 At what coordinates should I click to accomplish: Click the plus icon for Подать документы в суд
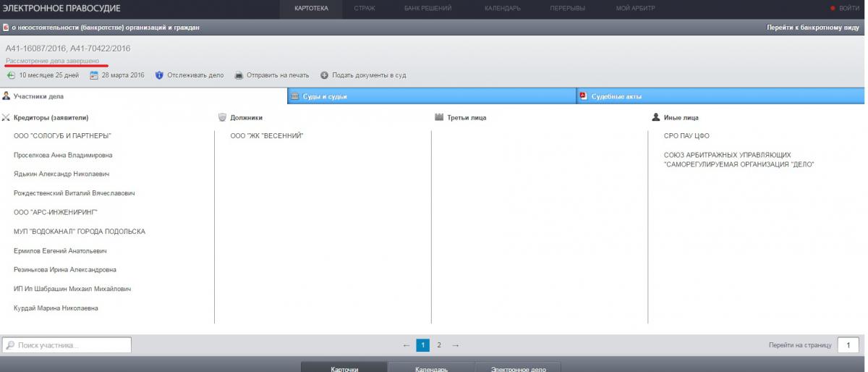pyautogui.click(x=324, y=75)
